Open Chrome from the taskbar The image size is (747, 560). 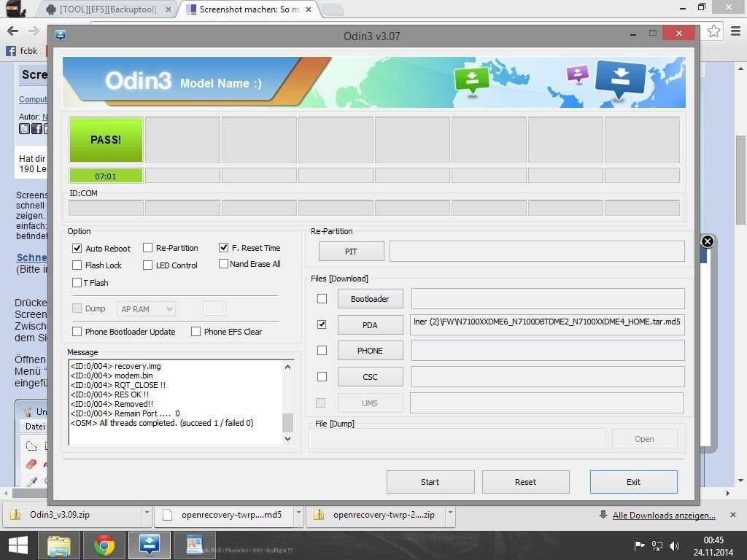(x=104, y=545)
